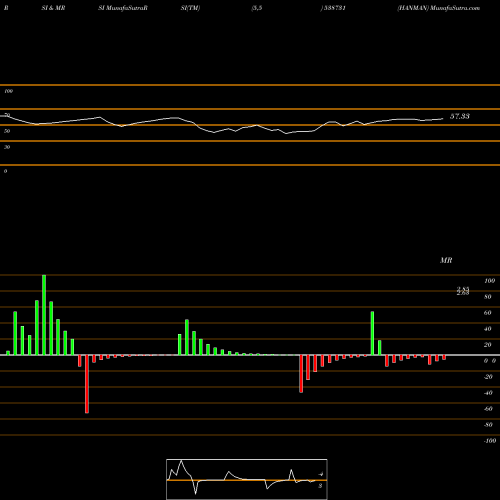
Task: Click the MR axis label -20
Action: click(488, 377)
